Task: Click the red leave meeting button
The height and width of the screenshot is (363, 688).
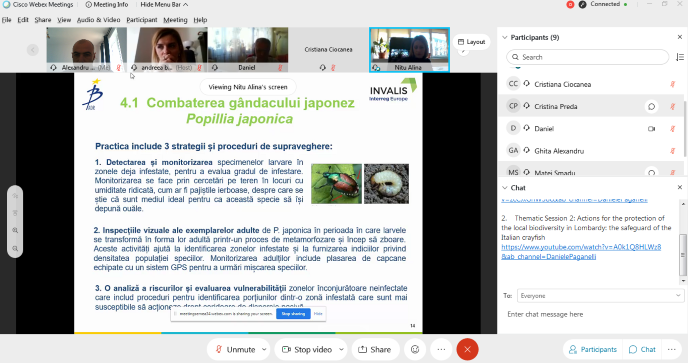Action: [467, 349]
